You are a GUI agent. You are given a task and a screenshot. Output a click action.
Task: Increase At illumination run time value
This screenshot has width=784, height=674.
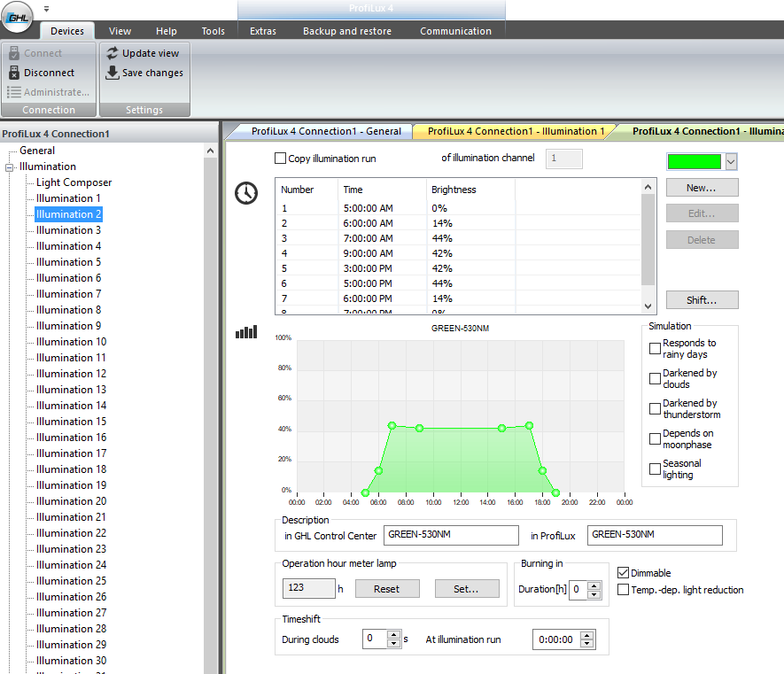(x=587, y=636)
